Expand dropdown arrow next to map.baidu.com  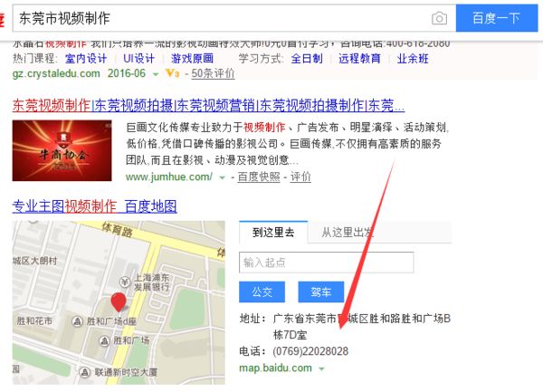tap(321, 368)
